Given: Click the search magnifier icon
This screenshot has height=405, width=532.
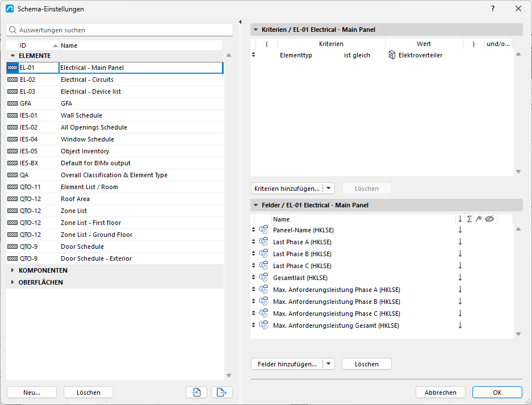Looking at the screenshot, I should coord(12,30).
